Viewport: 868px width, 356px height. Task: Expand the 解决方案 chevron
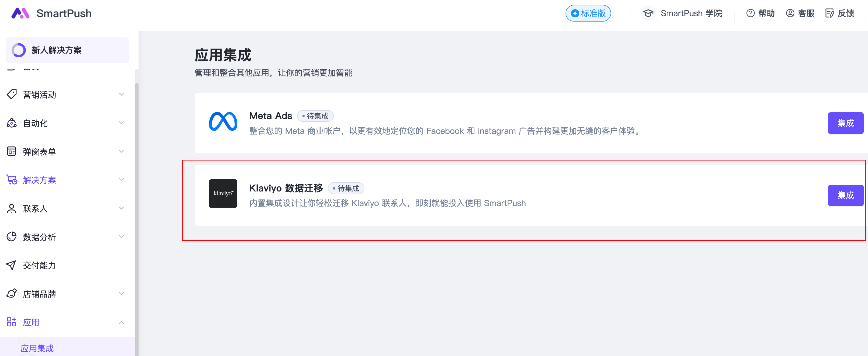click(121, 180)
